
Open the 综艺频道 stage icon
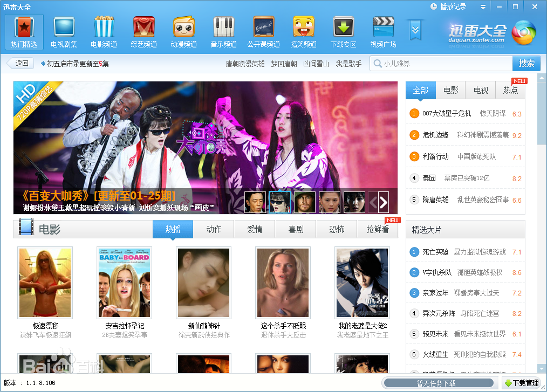(x=143, y=32)
